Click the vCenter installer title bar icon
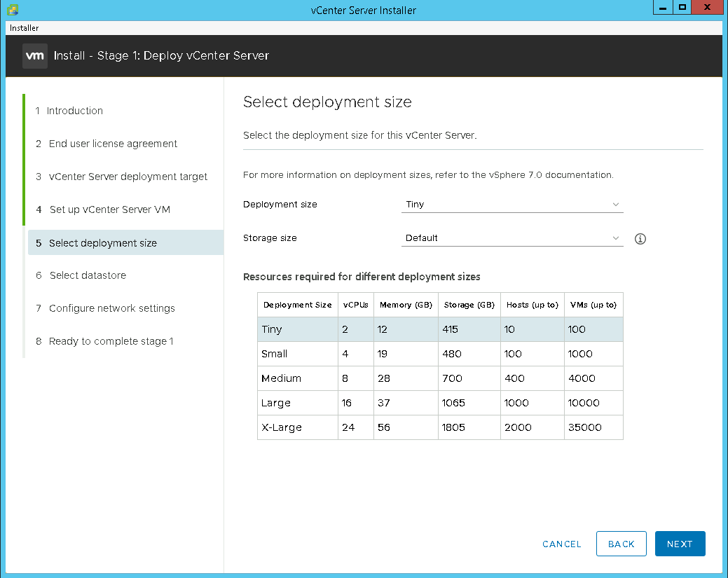The height and width of the screenshot is (578, 728). pyautogui.click(x=13, y=9)
